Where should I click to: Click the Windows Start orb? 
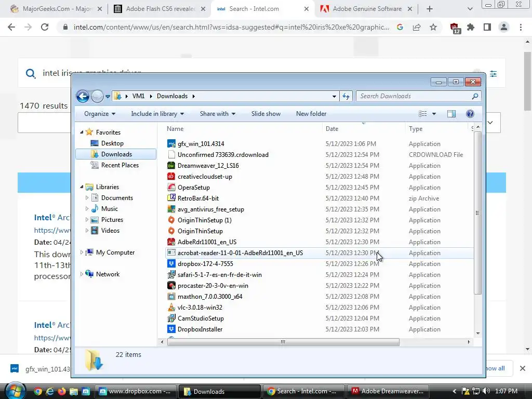(x=15, y=391)
